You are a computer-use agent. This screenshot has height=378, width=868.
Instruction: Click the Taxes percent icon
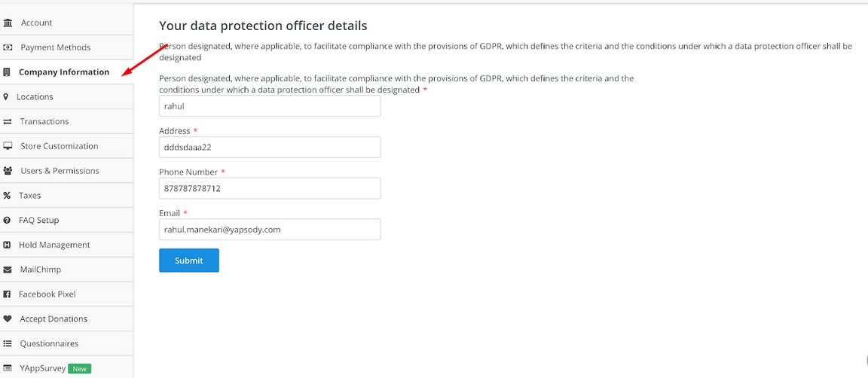[7, 195]
